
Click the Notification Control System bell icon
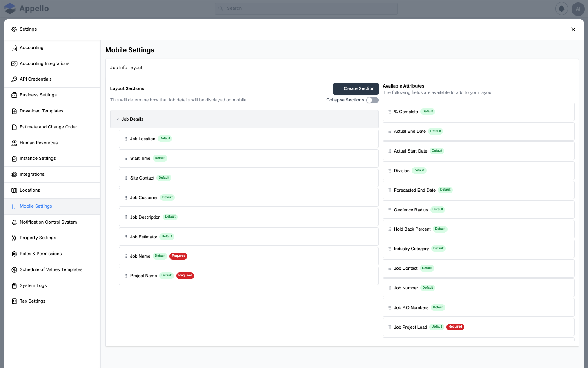pos(14,222)
